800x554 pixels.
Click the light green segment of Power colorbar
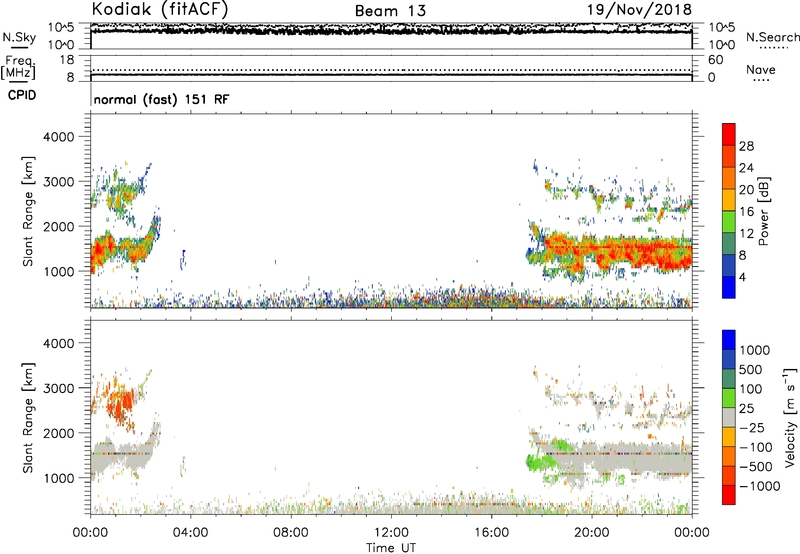coord(729,222)
